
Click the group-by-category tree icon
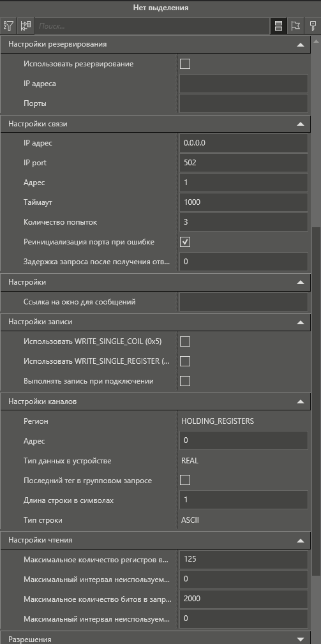tap(26, 26)
